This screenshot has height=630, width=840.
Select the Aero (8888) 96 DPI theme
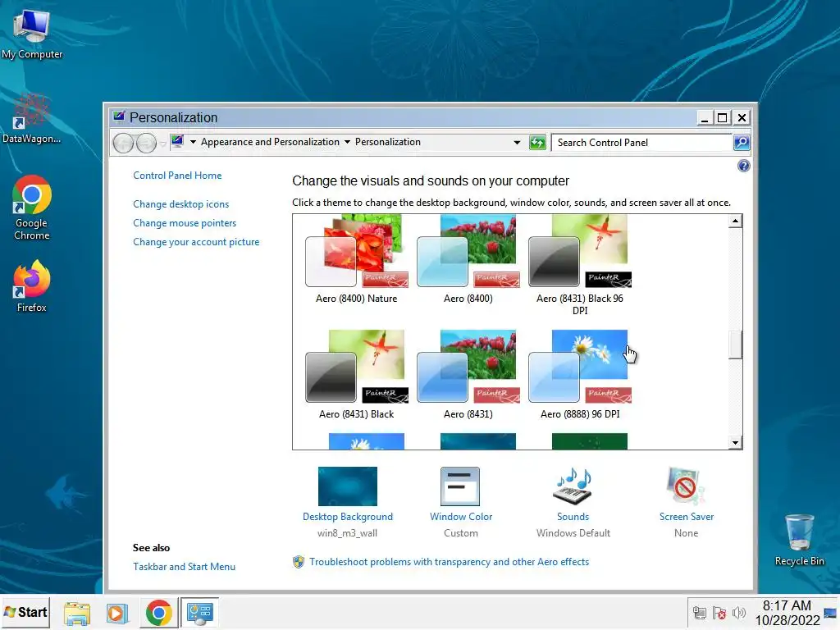[x=580, y=375]
